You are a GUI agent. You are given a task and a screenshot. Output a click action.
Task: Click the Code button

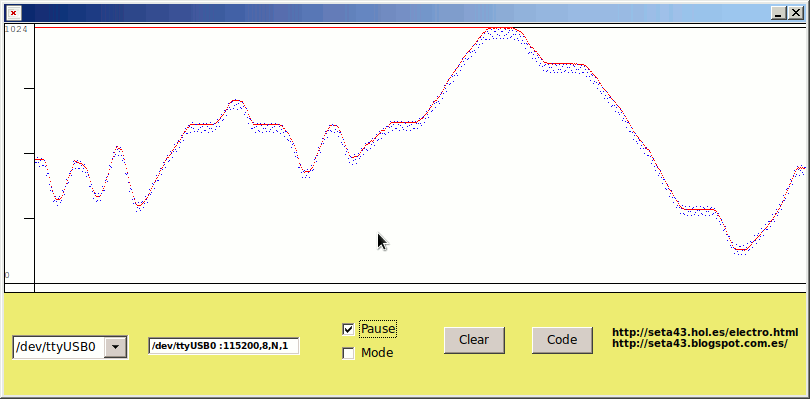(x=562, y=340)
